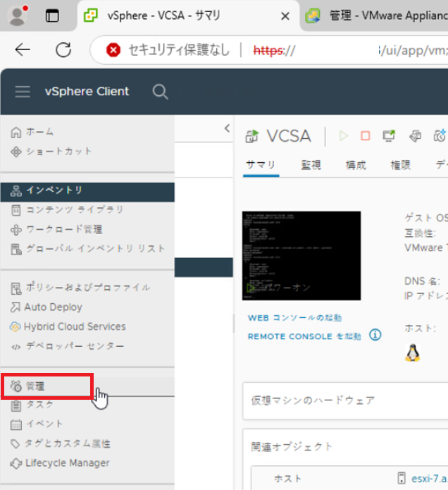448x490 pixels.
Task: Open ショートカット in the sidebar
Action: (58, 152)
